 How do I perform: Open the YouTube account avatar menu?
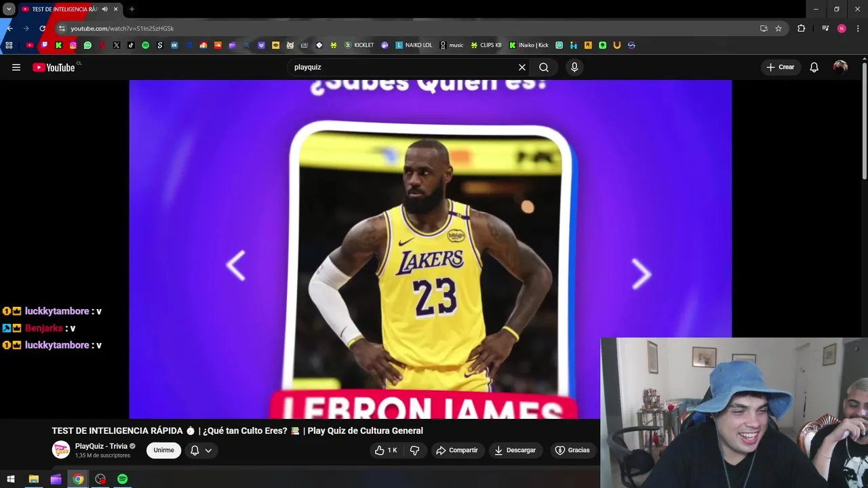[x=840, y=67]
